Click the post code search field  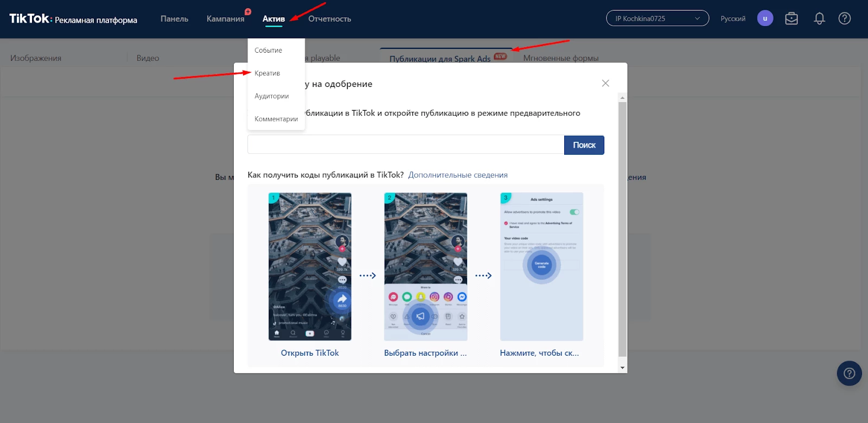click(406, 145)
